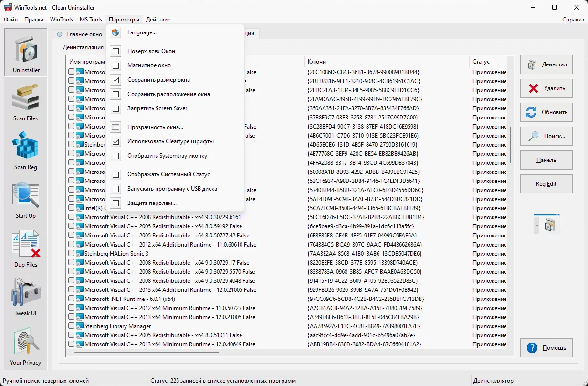Choose 'Прозрачность окна...' from the menu
Viewport: 588px width, 386px height.
(175, 127)
